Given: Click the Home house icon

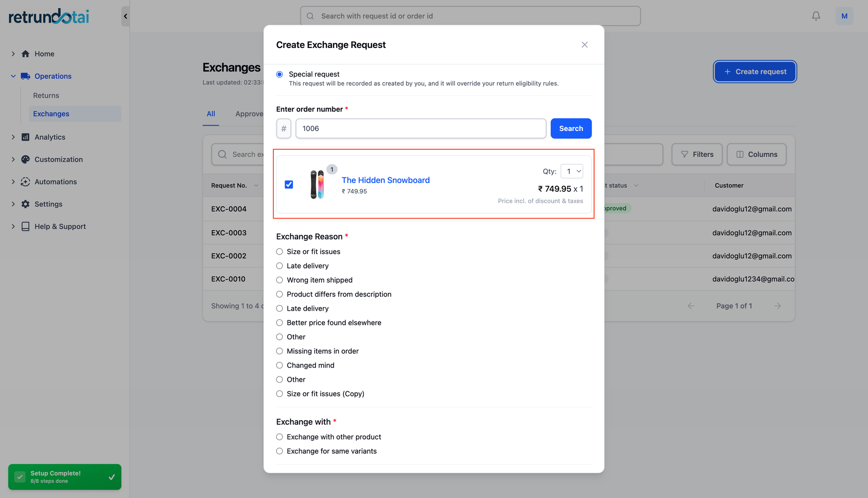Looking at the screenshot, I should tap(25, 54).
